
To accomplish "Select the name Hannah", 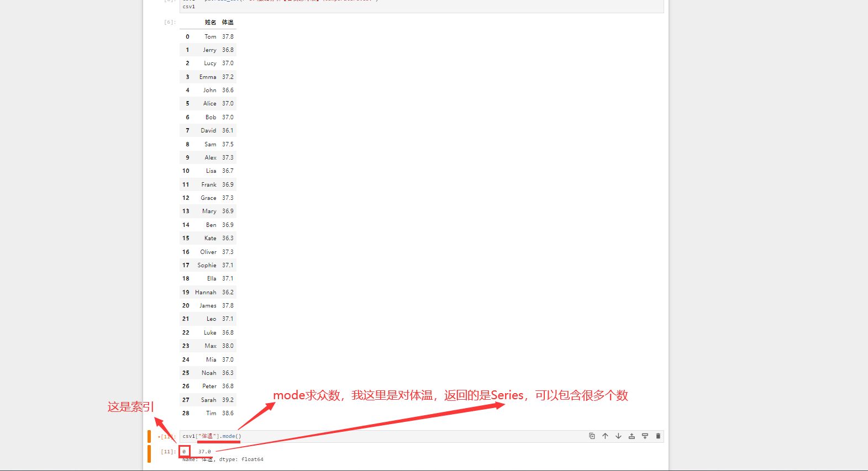I will pos(206,292).
